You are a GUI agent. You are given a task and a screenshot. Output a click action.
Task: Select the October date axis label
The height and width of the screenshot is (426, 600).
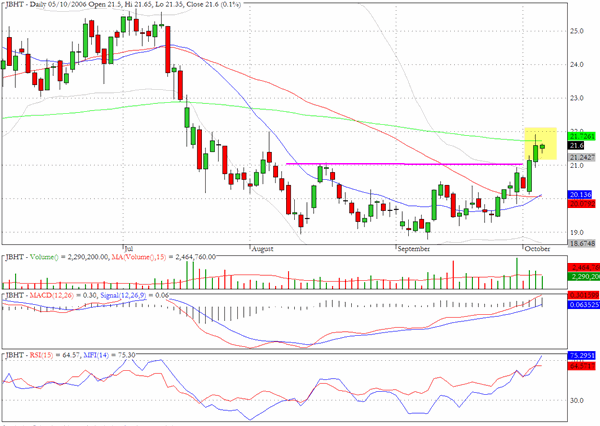(x=537, y=248)
